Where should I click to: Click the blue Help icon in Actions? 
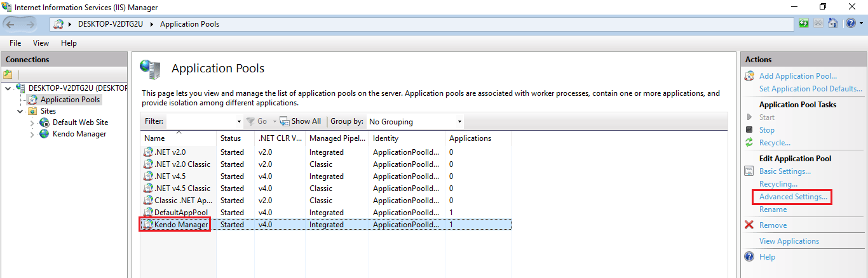click(749, 257)
